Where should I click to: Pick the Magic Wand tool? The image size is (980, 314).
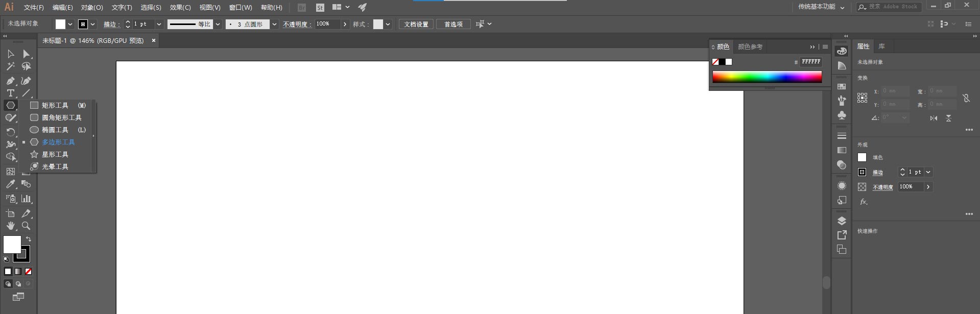click(10, 66)
